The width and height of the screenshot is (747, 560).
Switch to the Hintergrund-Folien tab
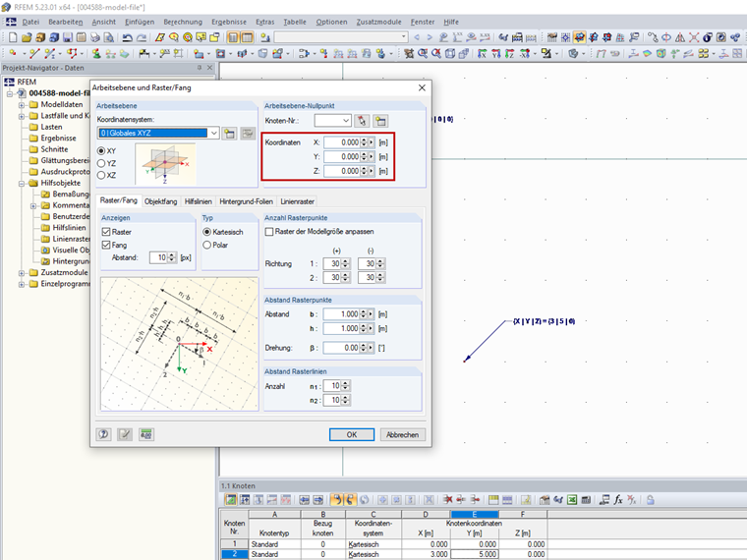pyautogui.click(x=247, y=201)
